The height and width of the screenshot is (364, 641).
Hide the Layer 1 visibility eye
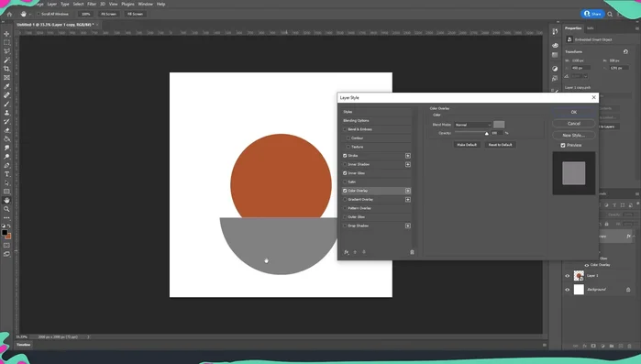[x=567, y=276]
